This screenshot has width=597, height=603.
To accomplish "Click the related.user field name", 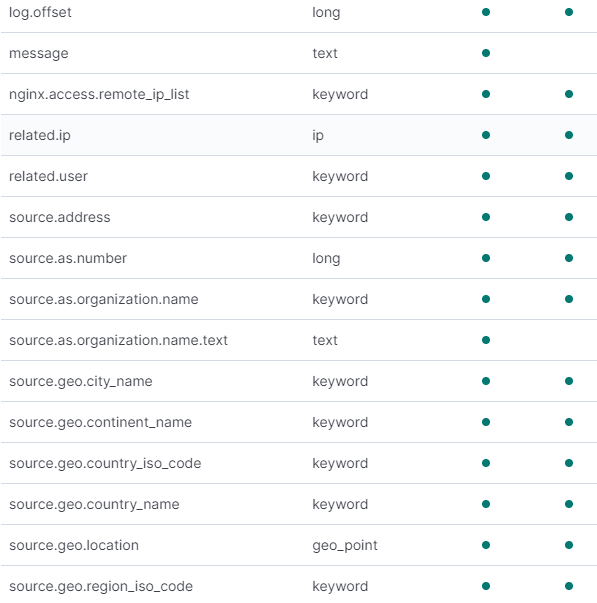I will [x=48, y=176].
